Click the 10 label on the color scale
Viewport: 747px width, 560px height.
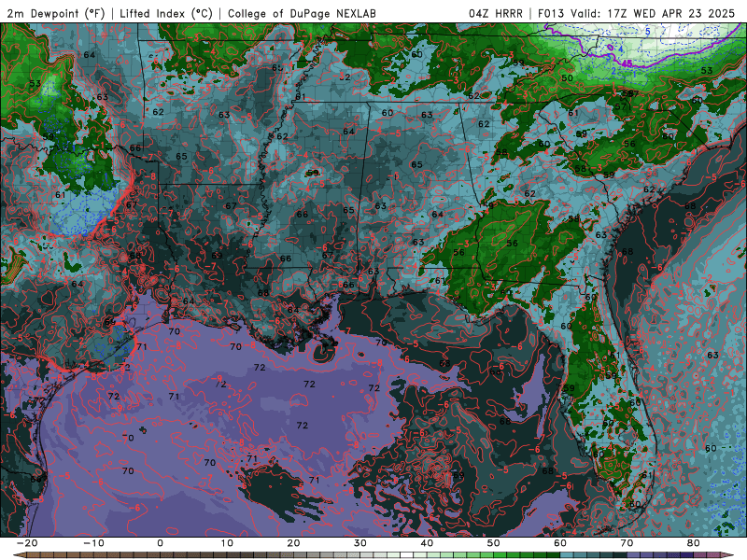coord(227,543)
